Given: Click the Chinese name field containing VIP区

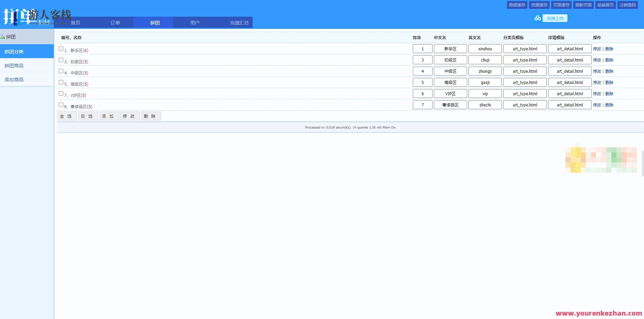Looking at the screenshot, I should 451,94.
